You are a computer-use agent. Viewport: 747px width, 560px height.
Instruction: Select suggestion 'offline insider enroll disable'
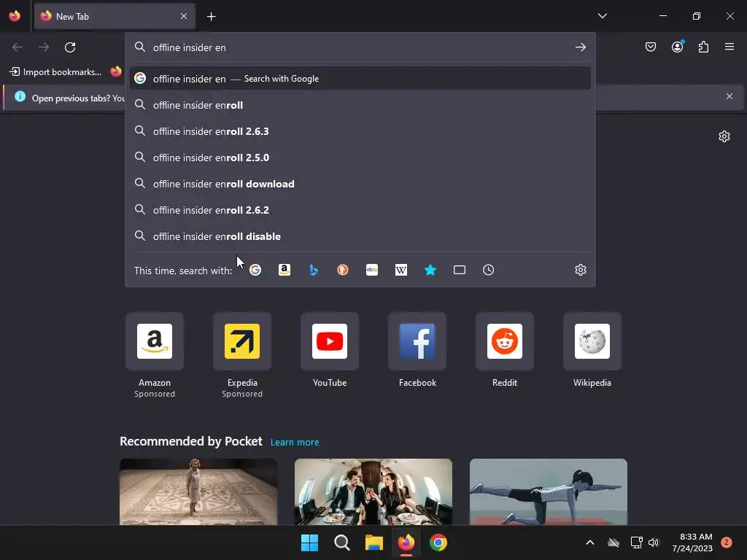[x=360, y=236]
